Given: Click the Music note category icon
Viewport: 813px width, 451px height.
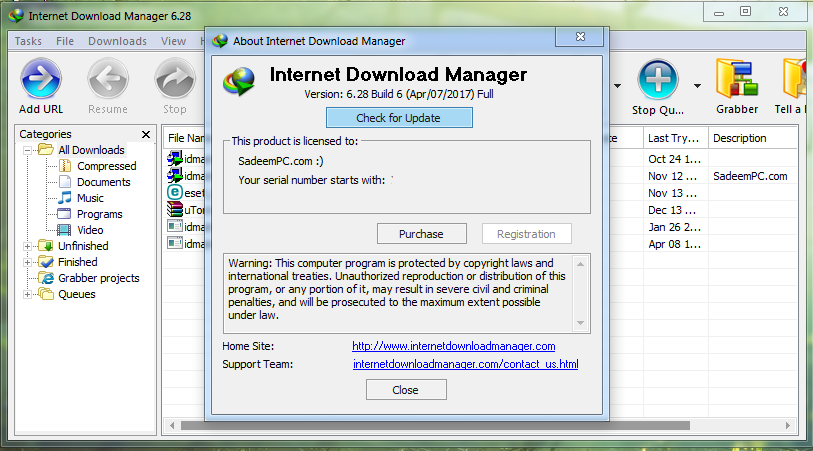Looking at the screenshot, I should (65, 198).
